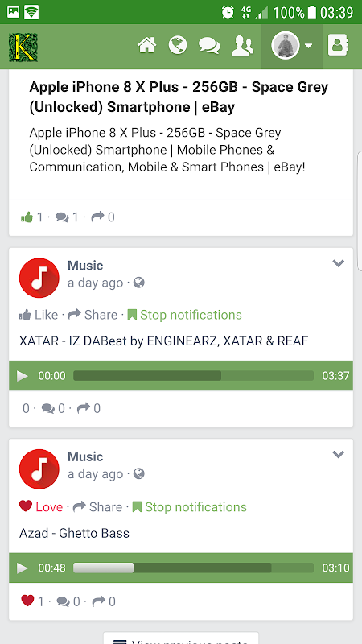
Task: Open options chevron on XATAR post
Action: pyautogui.click(x=338, y=263)
